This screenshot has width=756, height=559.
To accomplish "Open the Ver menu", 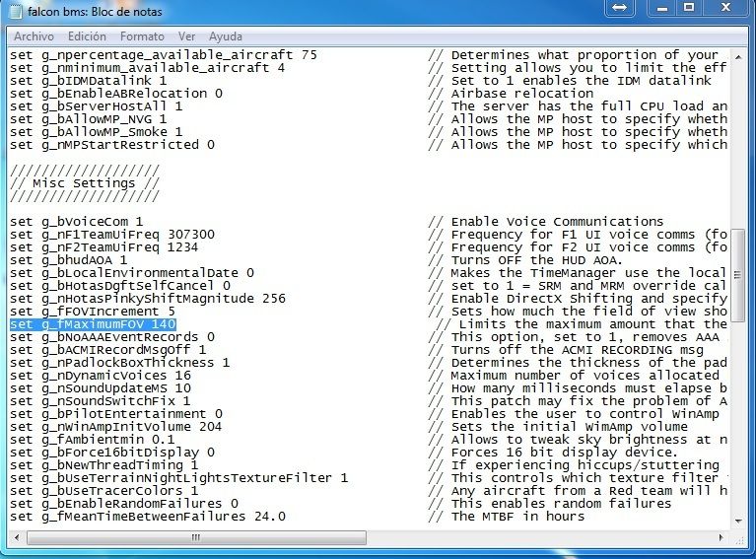I will click(x=186, y=36).
